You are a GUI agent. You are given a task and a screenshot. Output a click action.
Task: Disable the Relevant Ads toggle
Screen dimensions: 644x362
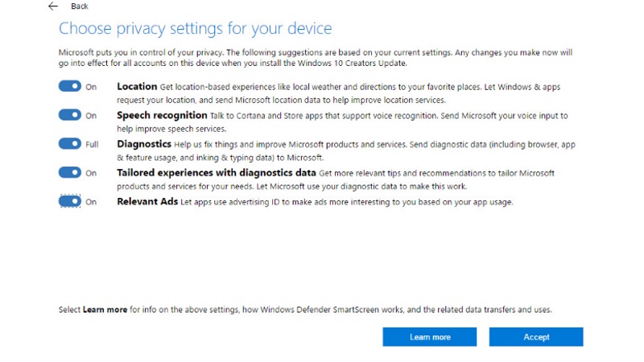coord(70,201)
